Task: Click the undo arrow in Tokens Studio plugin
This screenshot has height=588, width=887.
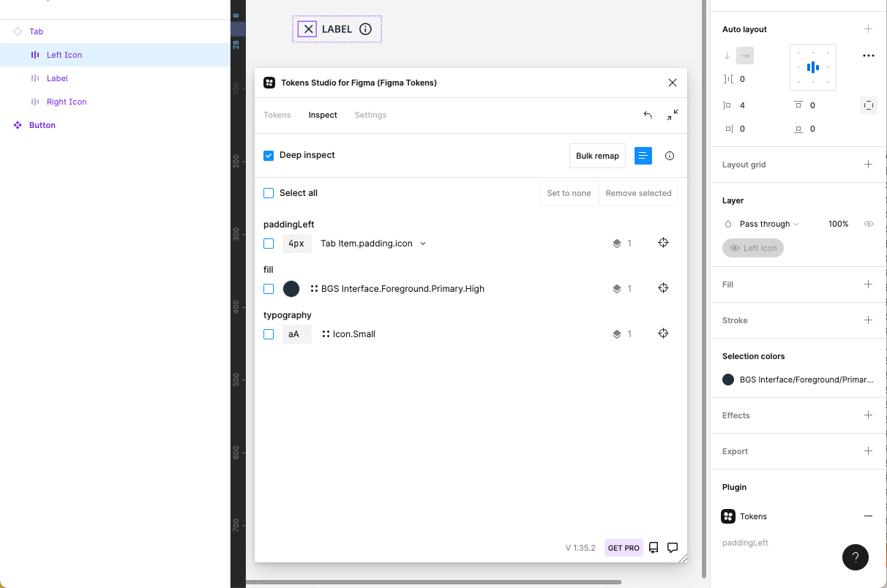Action: pos(647,115)
